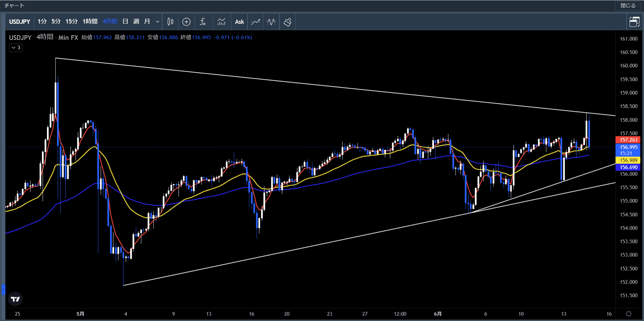Select the 4時間 timeframe
Image resolution: width=644 pixels, height=321 pixels.
110,21
